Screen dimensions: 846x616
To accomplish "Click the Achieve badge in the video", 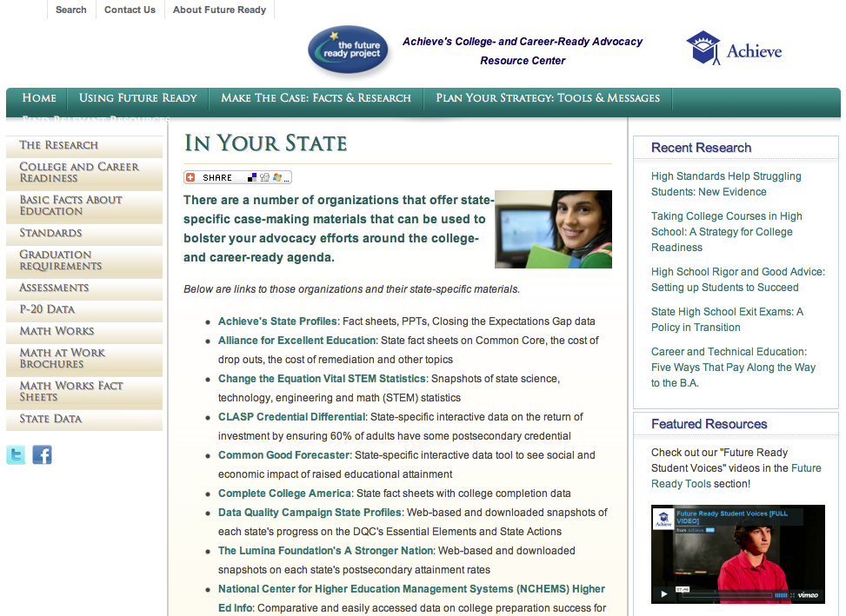I will pyautogui.click(x=663, y=519).
